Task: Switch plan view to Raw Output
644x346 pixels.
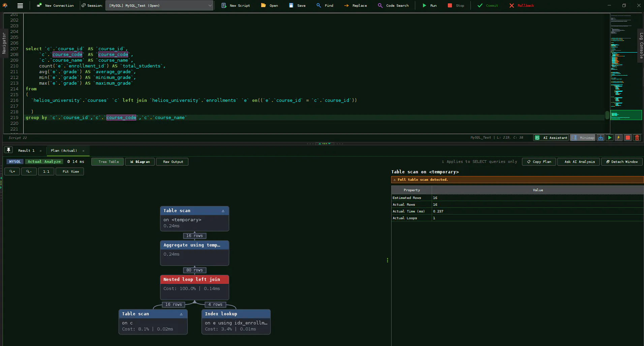Action: [x=172, y=162]
